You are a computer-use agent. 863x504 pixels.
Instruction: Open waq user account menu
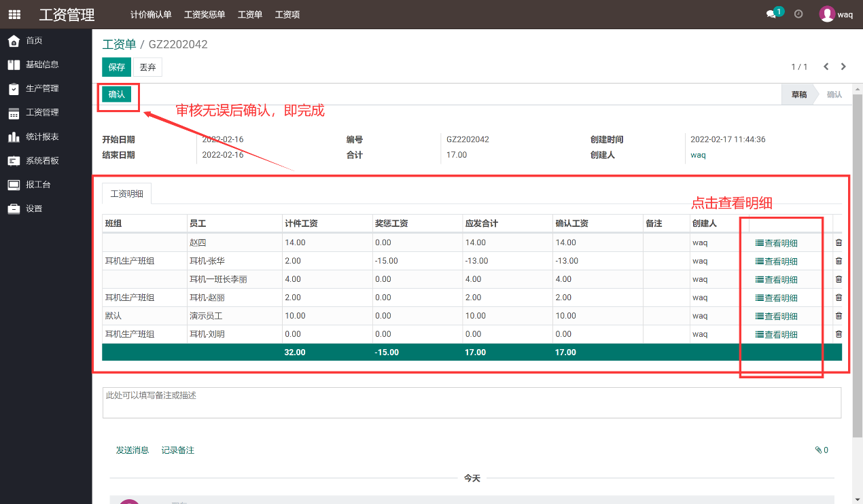[x=836, y=14]
